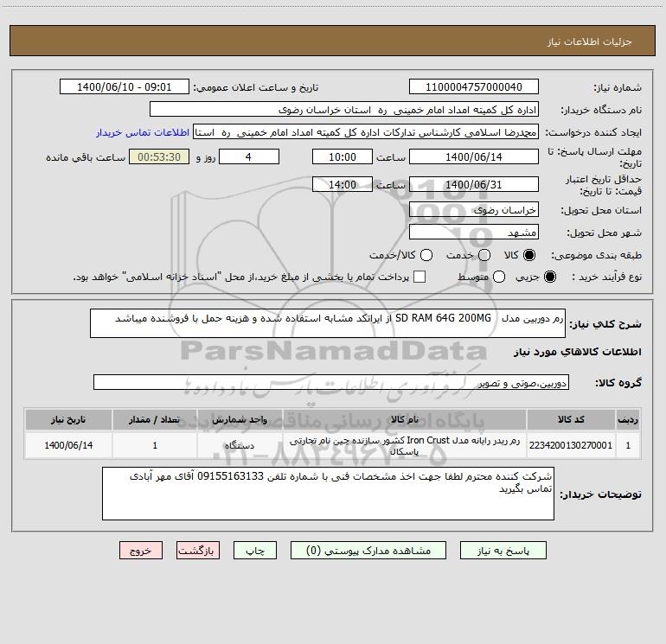This screenshot has width=666, height=644.
Task: Click the نام دستگاه خریدار field
Action: (x=344, y=110)
